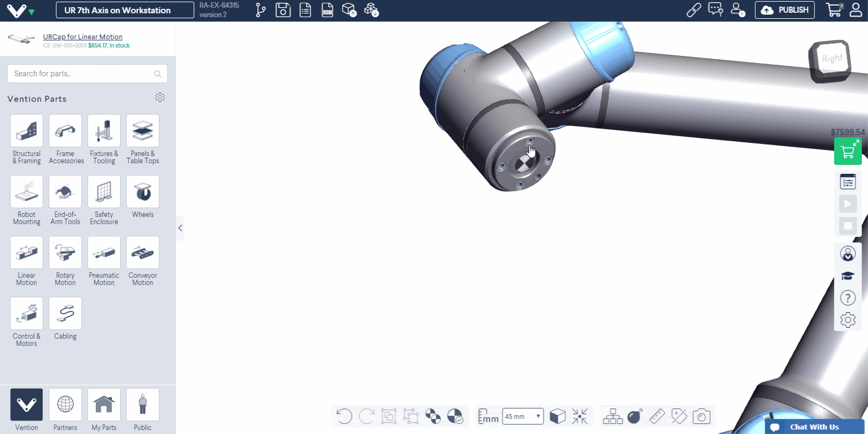Open Rotary Motion category

[65, 262]
